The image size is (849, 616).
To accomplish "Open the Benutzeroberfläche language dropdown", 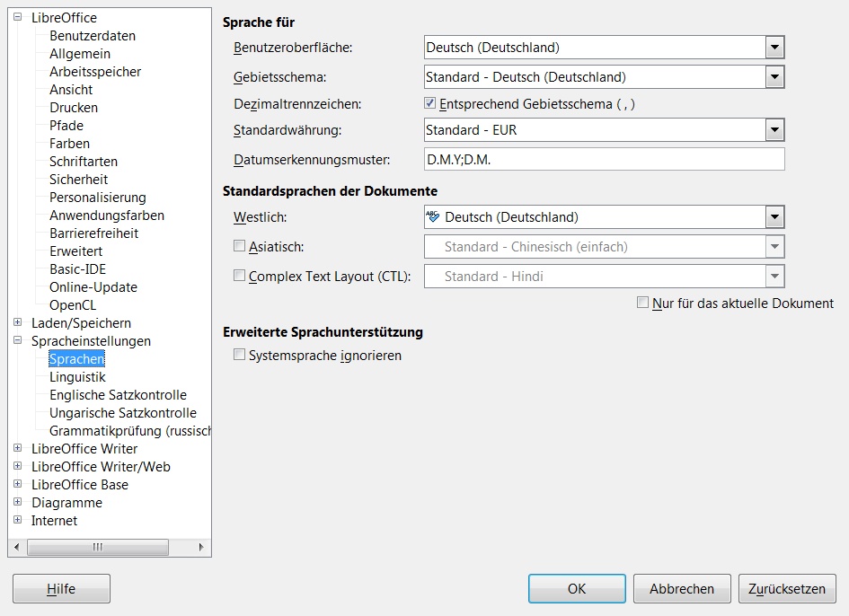I will coord(774,48).
